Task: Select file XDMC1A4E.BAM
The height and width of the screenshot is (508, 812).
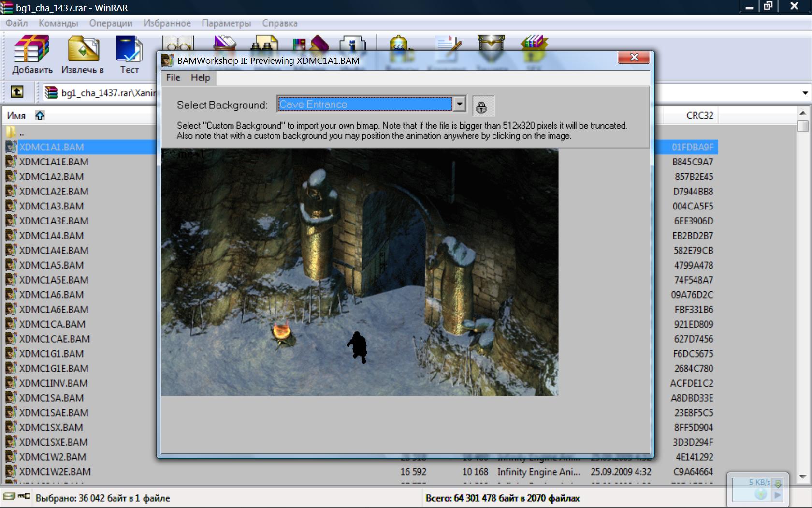Action: point(54,251)
